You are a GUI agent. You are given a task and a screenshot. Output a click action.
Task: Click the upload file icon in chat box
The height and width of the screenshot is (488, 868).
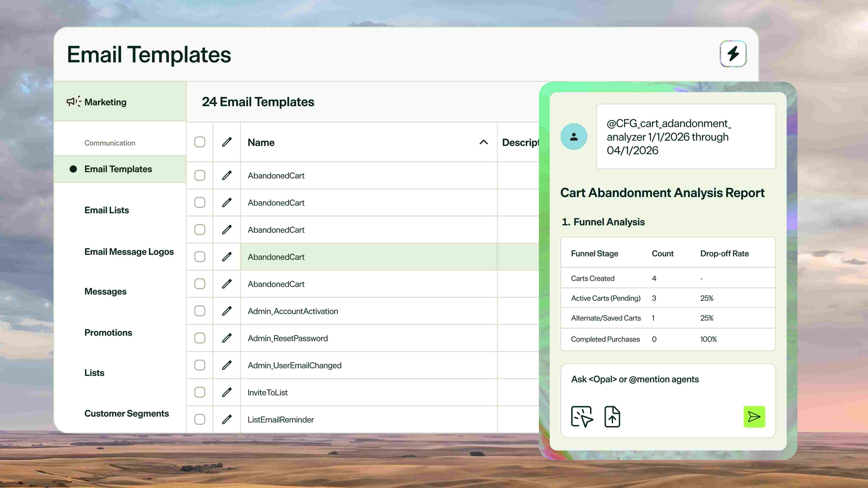(612, 417)
